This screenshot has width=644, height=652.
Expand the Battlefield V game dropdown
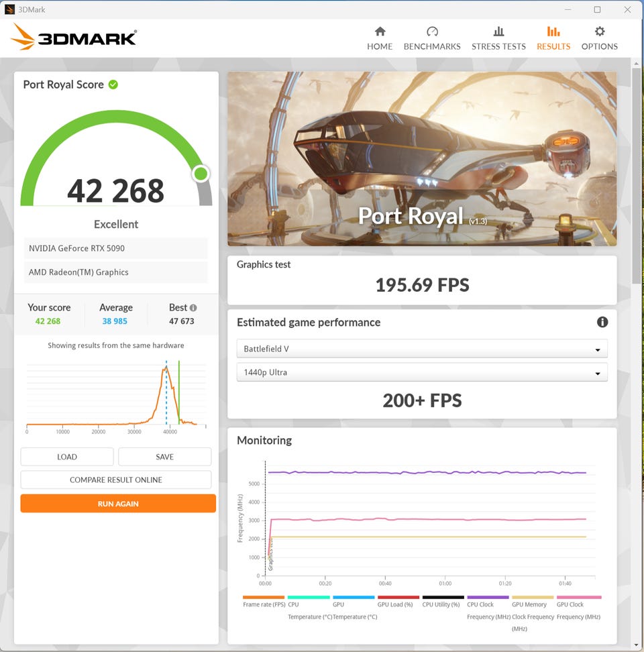[421, 348]
